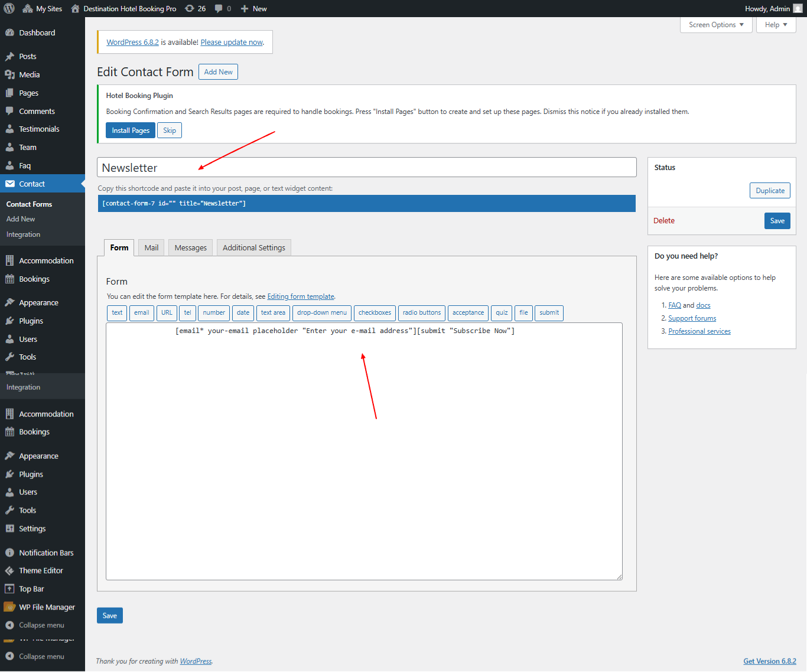Switch to the Mail tab
The image size is (807, 672).
151,247
